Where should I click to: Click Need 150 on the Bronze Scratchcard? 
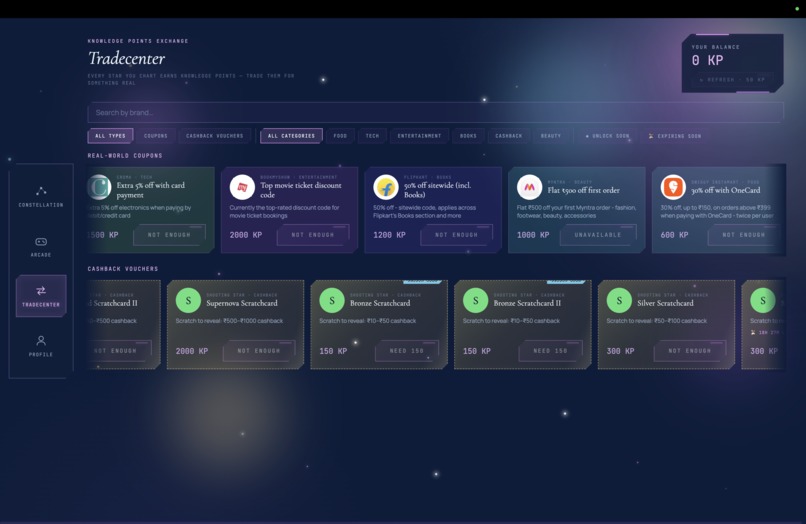click(407, 351)
